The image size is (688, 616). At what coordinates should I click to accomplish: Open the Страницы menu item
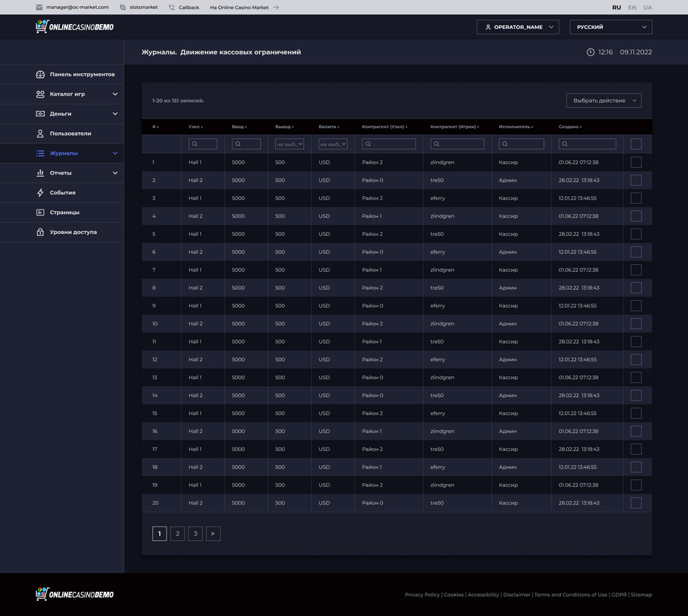[64, 213]
